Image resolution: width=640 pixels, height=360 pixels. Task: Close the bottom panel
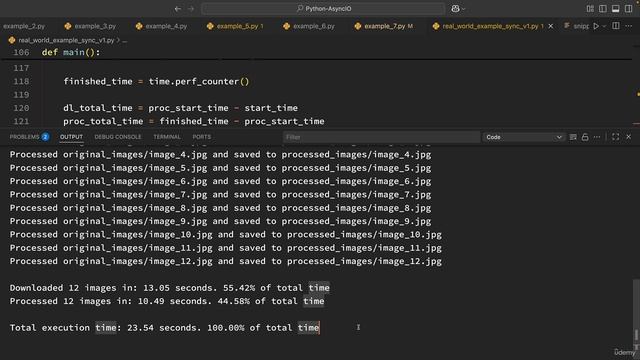(629, 137)
